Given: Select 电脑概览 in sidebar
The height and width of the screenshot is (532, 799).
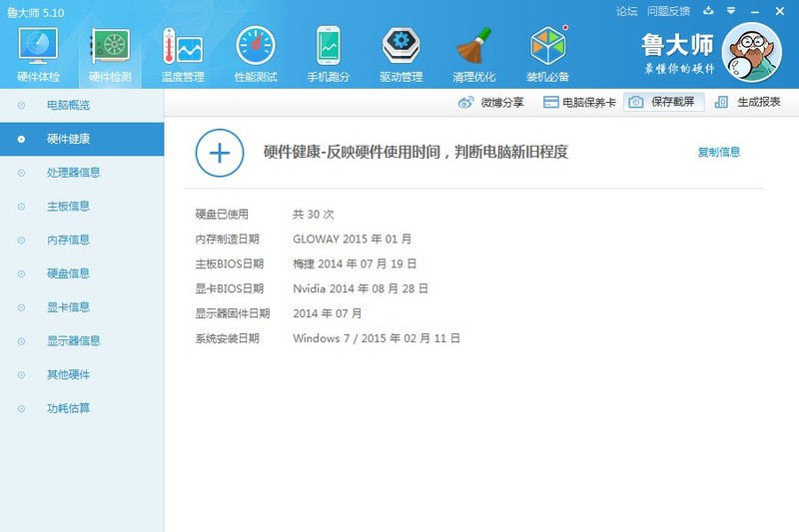Looking at the screenshot, I should coord(82,106).
